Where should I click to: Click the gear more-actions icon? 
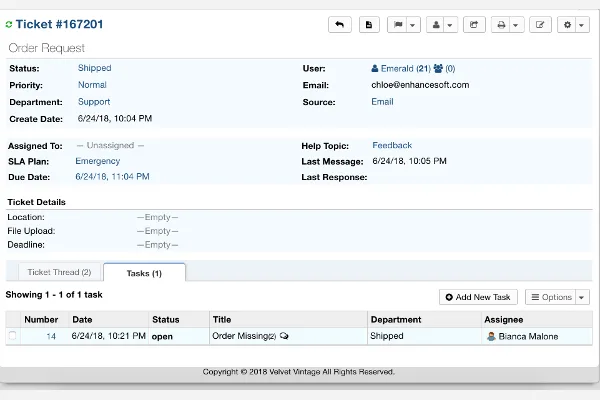click(567, 25)
